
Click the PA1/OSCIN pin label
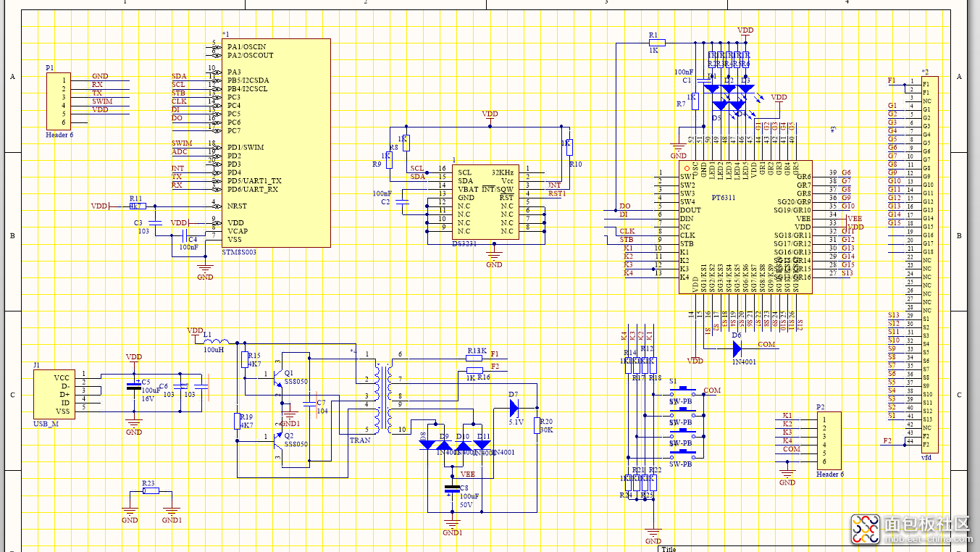click(246, 47)
